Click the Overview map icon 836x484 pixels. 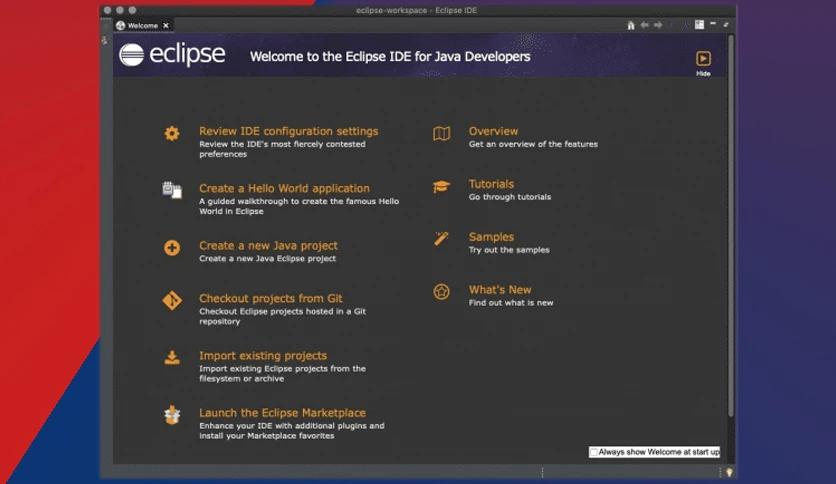pos(441,133)
